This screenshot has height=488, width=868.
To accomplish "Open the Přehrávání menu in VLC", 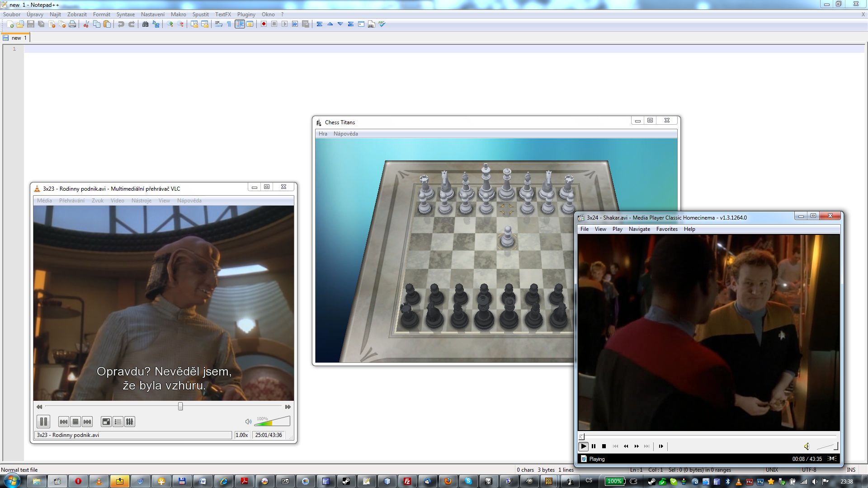I will coord(71,201).
